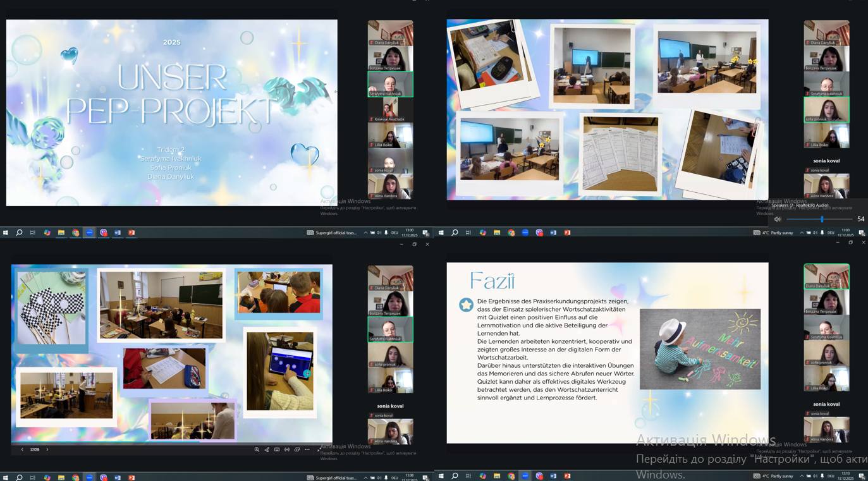The image size is (868, 481).
Task: Click the Word icon in the 13:03 taskbar
Action: click(x=553, y=233)
